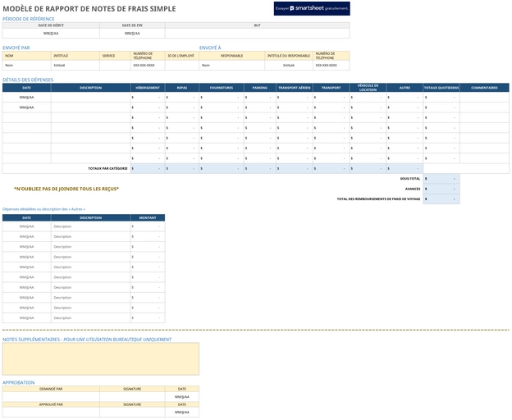
Task: Click the Transport aérien column header
Action: click(x=295, y=88)
